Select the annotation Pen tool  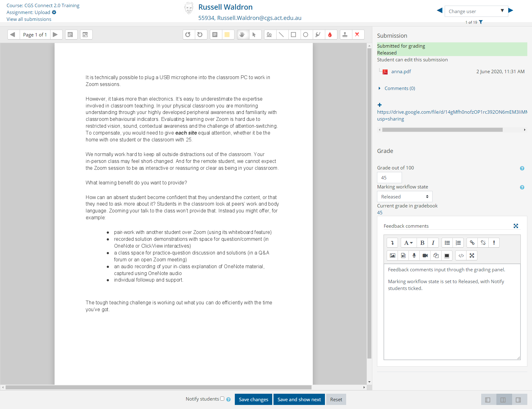269,35
